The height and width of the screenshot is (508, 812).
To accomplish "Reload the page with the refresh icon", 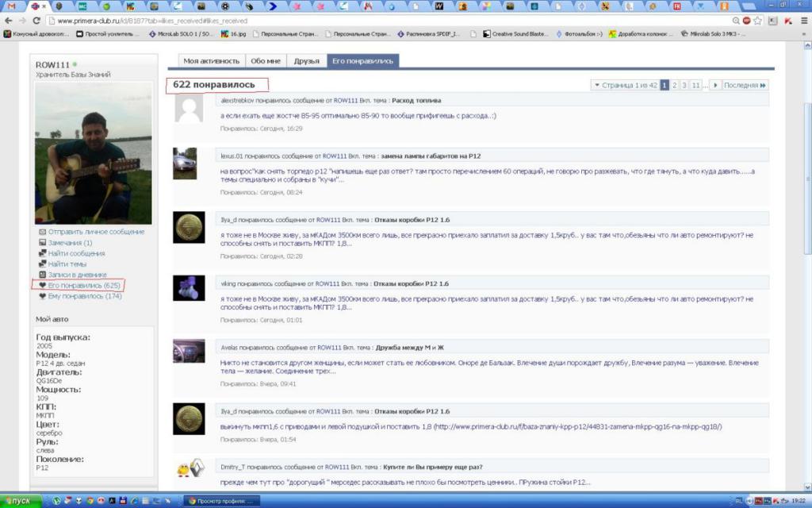I will click(36, 21).
